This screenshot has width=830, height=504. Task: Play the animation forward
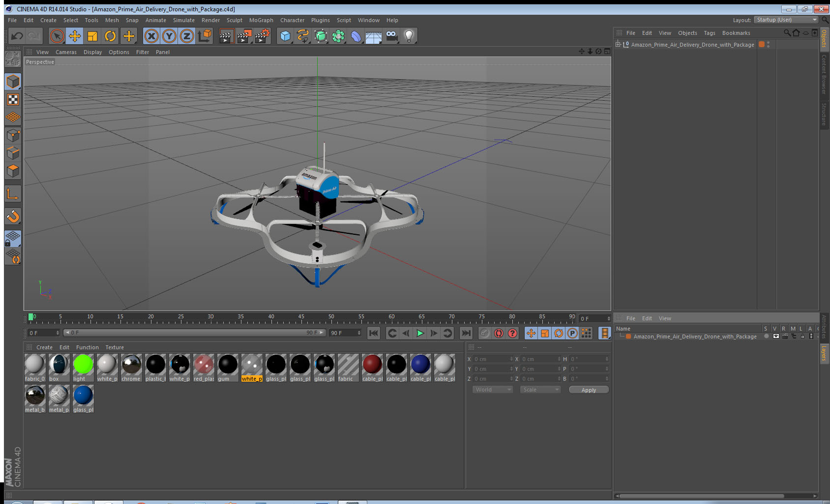420,333
